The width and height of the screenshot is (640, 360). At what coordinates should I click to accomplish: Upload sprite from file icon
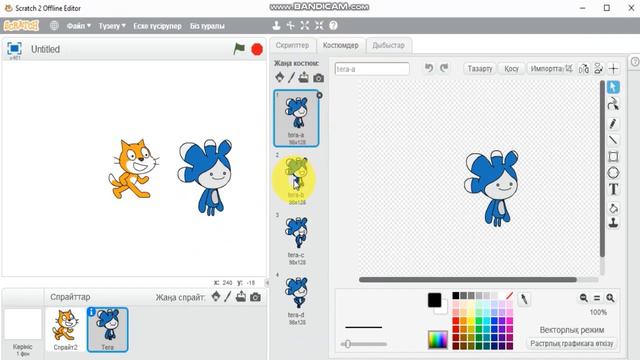coord(241,297)
